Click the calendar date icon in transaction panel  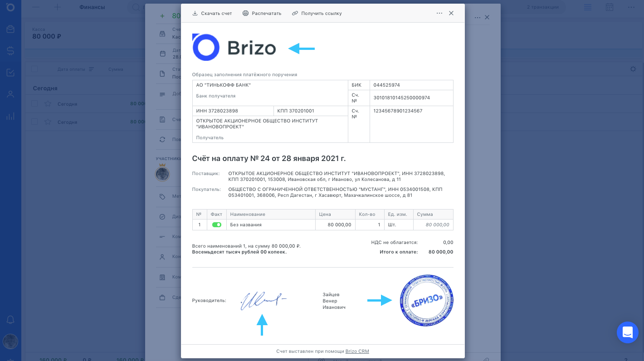(x=162, y=54)
